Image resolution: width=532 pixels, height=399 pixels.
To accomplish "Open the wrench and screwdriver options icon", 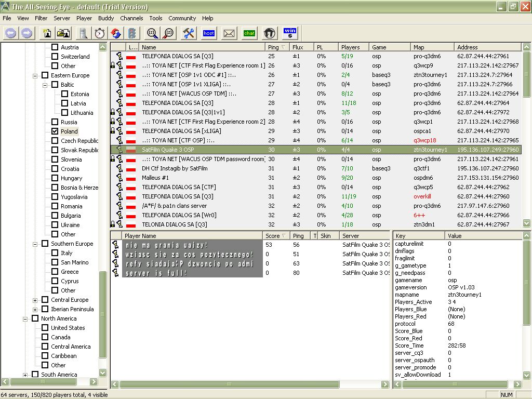I will tap(188, 33).
